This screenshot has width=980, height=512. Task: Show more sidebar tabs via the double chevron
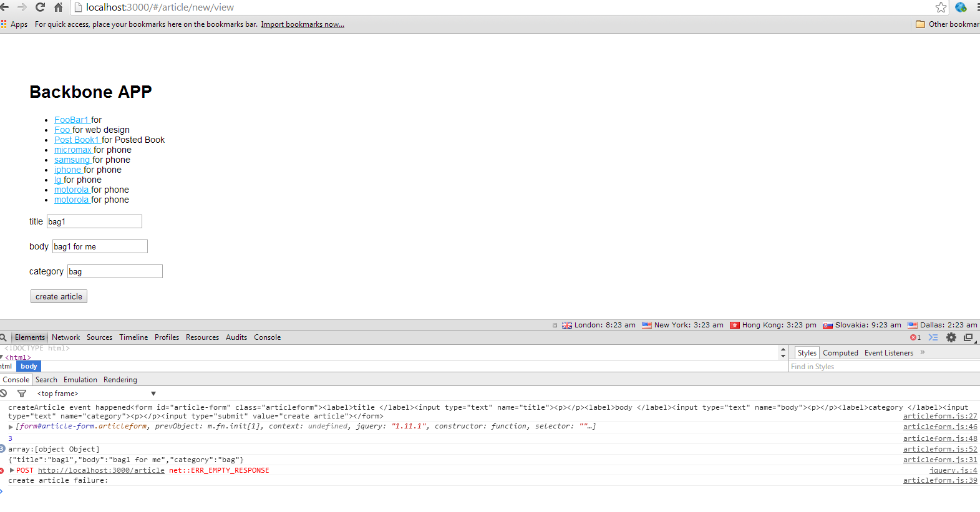click(923, 352)
